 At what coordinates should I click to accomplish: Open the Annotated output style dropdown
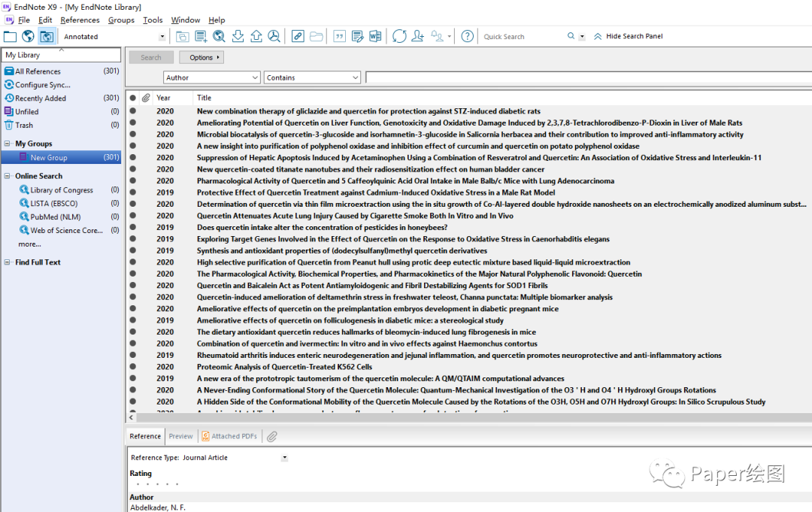(162, 37)
